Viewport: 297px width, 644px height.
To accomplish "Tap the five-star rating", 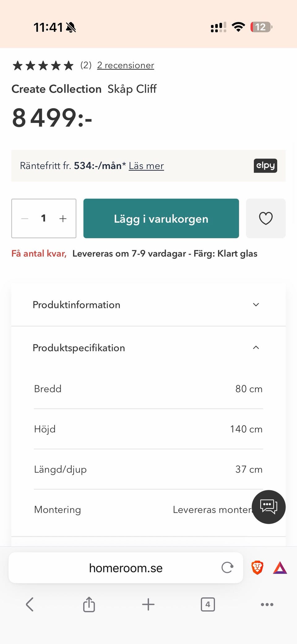I will point(43,65).
